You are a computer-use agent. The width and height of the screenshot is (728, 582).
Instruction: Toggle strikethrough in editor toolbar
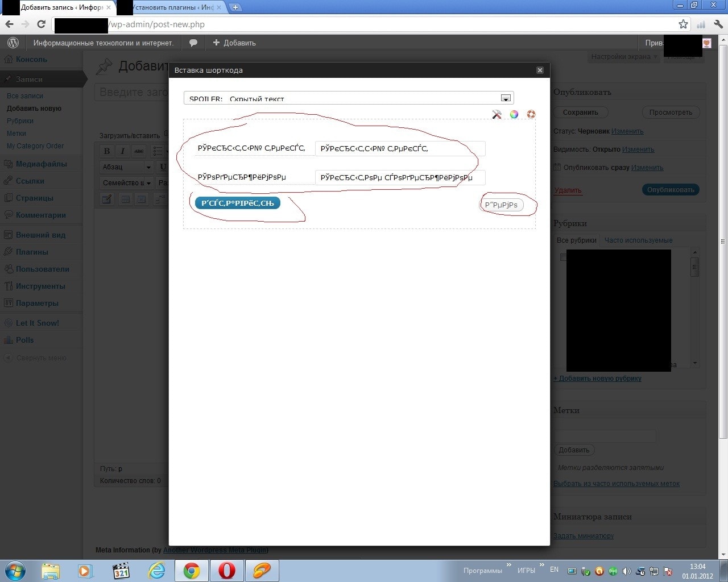[x=139, y=151]
